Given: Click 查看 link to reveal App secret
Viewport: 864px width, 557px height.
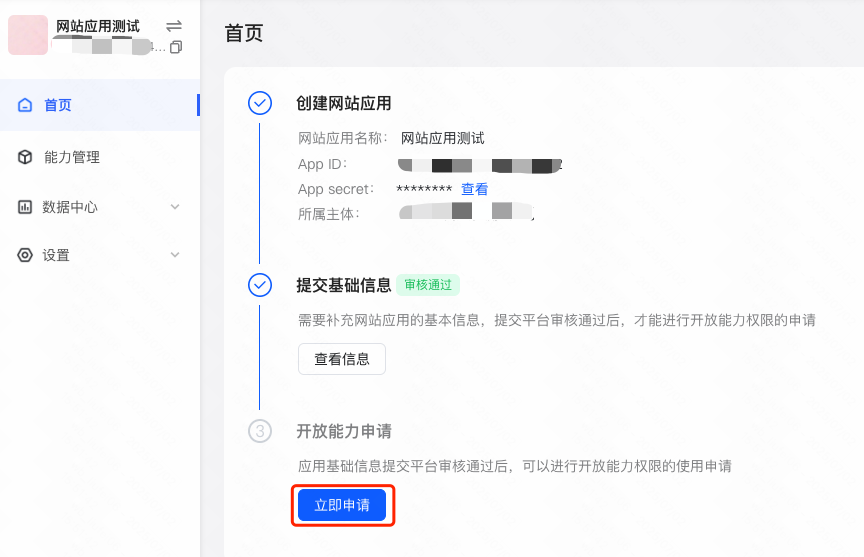Looking at the screenshot, I should coord(474,189).
